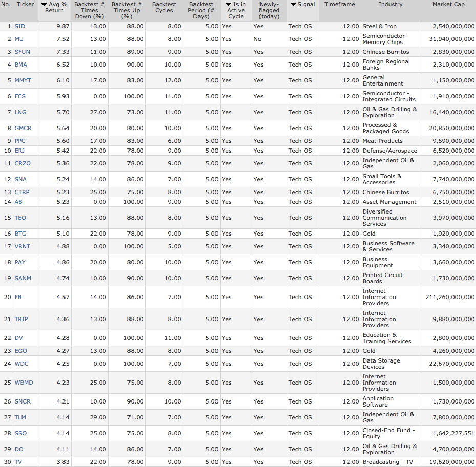476x467 pixels.
Task: Select the 9.87 average return cell
Action: pyautogui.click(x=55, y=26)
